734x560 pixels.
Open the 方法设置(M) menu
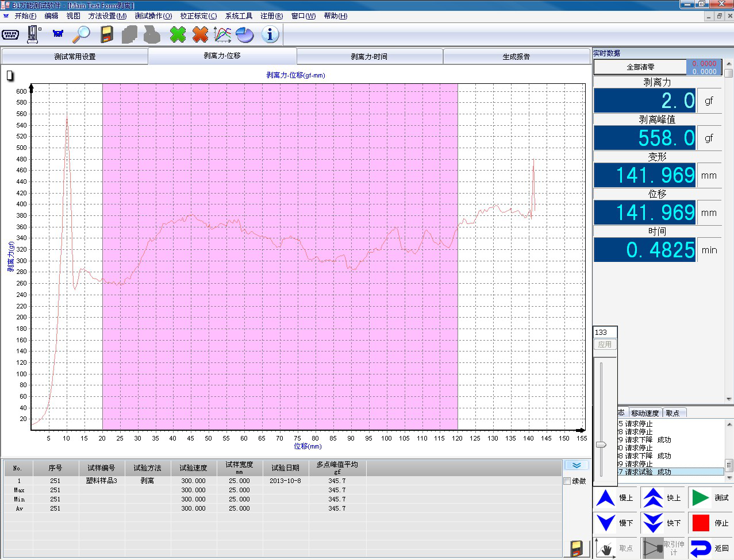(x=107, y=16)
